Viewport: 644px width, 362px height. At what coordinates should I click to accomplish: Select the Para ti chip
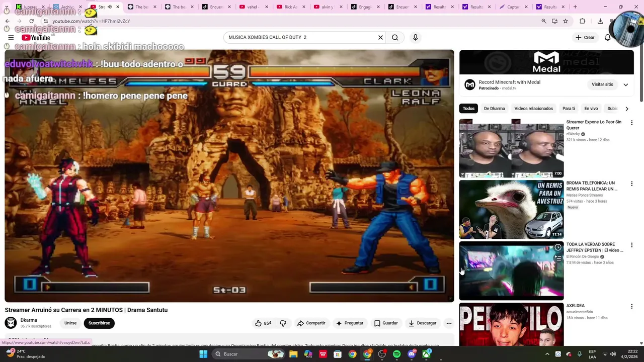569,109
